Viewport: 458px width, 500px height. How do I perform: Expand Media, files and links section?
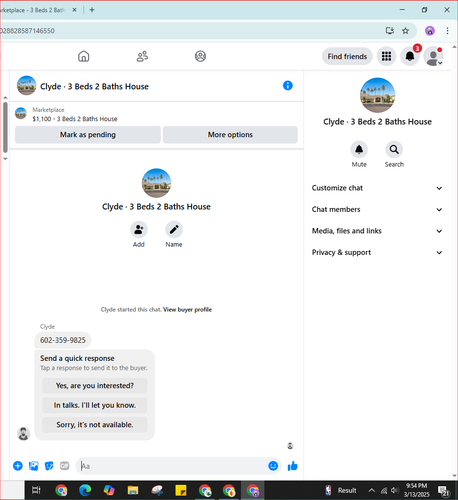(377, 231)
